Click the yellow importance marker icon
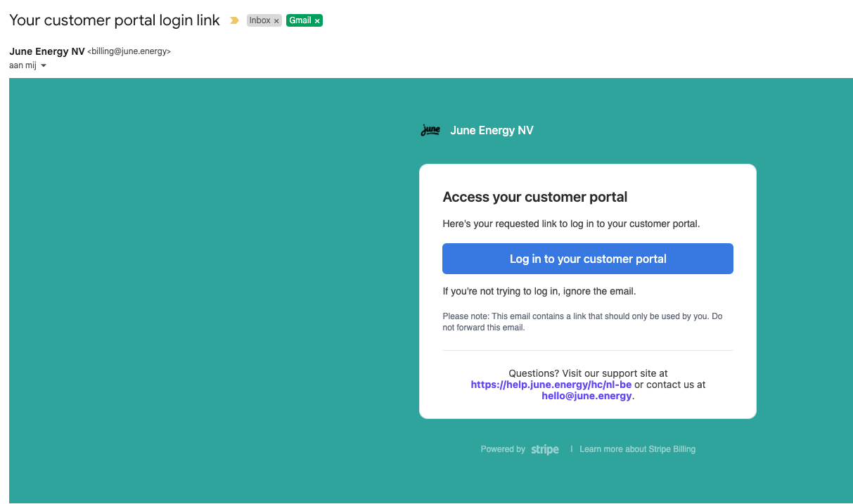This screenshot has height=504, width=853. point(235,21)
